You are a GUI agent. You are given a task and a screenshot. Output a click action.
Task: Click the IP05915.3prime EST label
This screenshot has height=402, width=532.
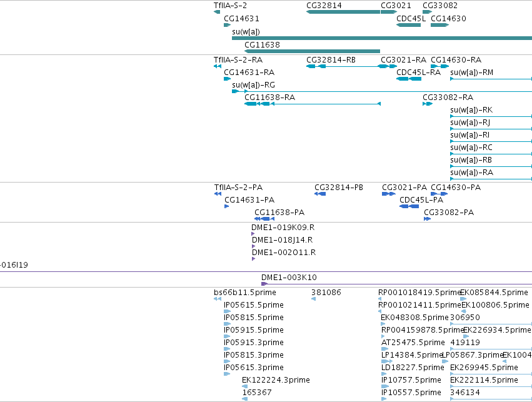pyautogui.click(x=254, y=343)
